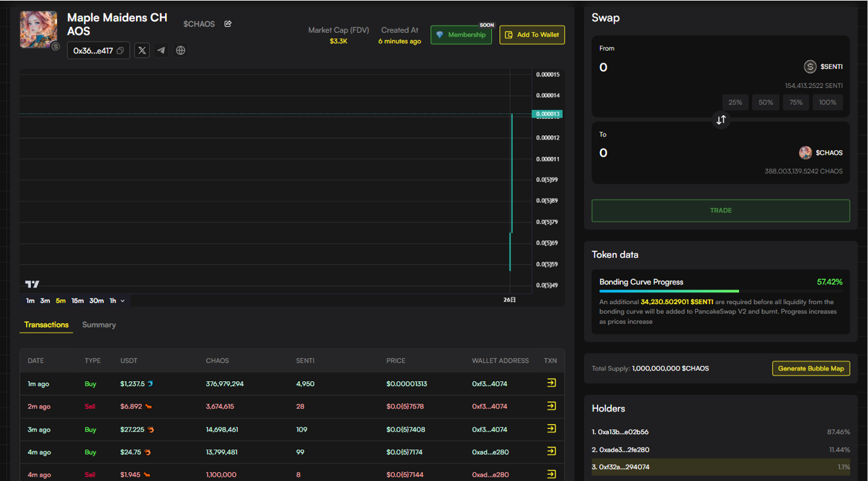Screen dimensions: 868x481
Task: Select 100% of SENTI balance
Action: click(828, 102)
